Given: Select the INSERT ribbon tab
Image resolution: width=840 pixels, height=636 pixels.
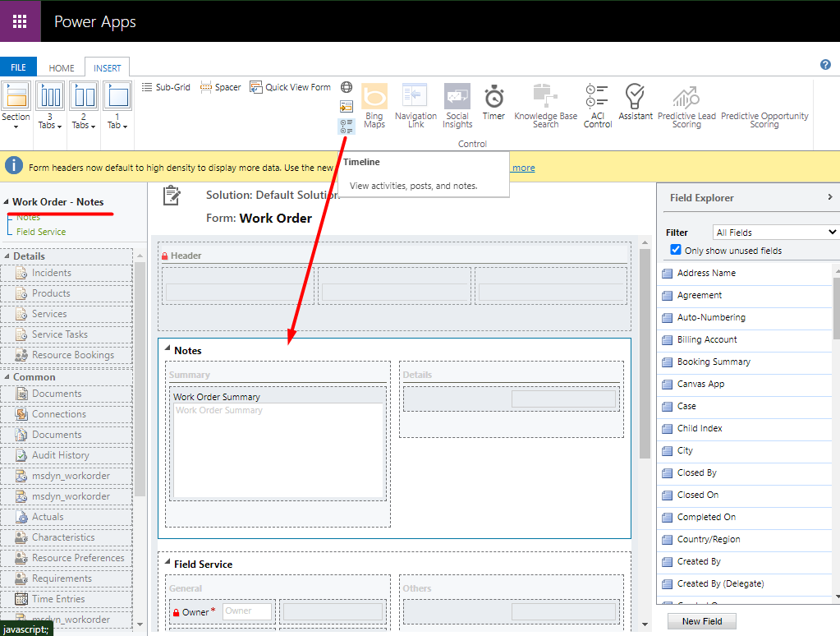Looking at the screenshot, I should pos(107,68).
